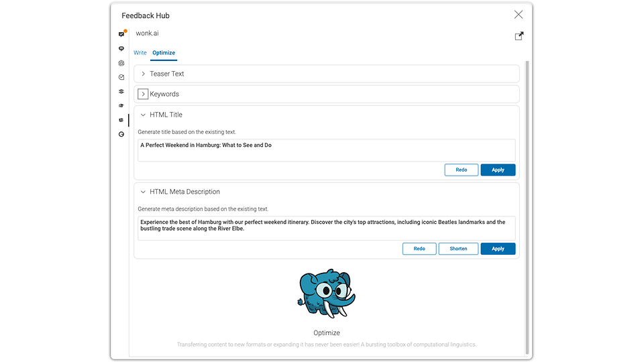Redo the HTML Meta Description
Viewport: 644px width, 362px height.
pos(419,249)
